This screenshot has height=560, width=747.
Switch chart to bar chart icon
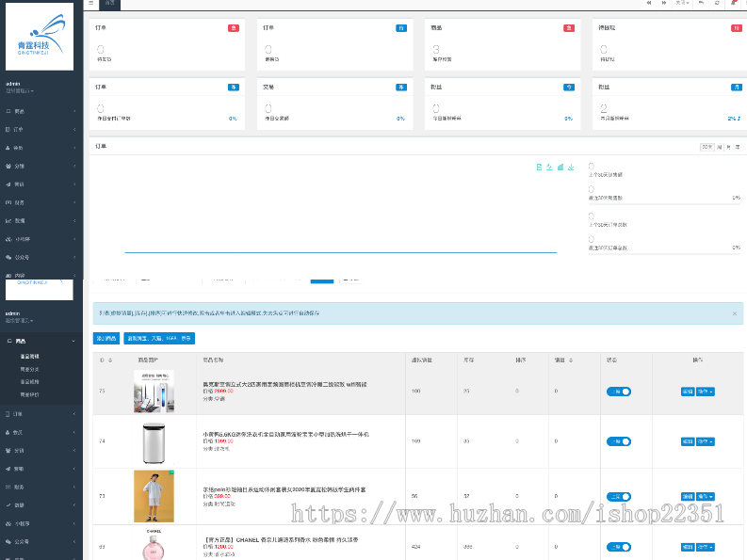tap(560, 167)
